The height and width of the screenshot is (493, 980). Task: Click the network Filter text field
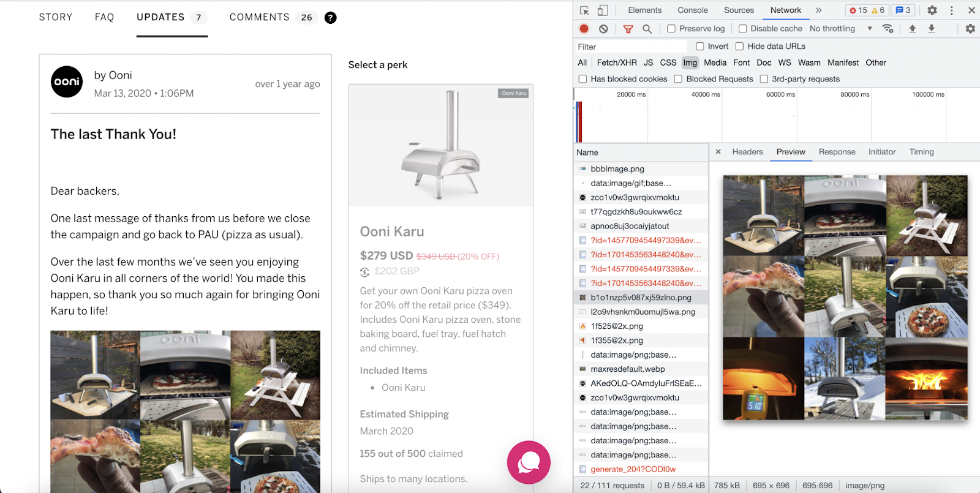pyautogui.click(x=631, y=47)
